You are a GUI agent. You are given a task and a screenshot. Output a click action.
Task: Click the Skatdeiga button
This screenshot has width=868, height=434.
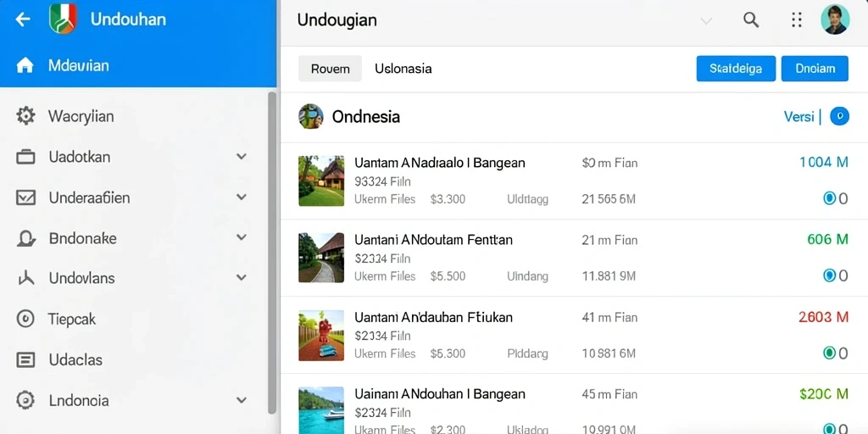(x=736, y=69)
